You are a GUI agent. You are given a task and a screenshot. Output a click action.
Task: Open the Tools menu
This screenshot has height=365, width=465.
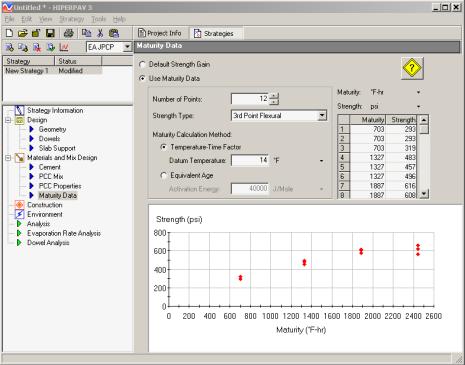pos(99,19)
